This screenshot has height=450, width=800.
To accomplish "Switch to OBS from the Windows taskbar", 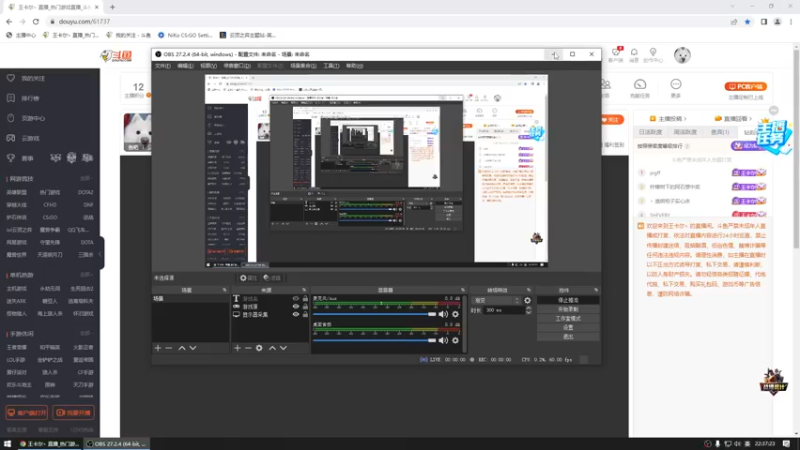I will (x=117, y=444).
